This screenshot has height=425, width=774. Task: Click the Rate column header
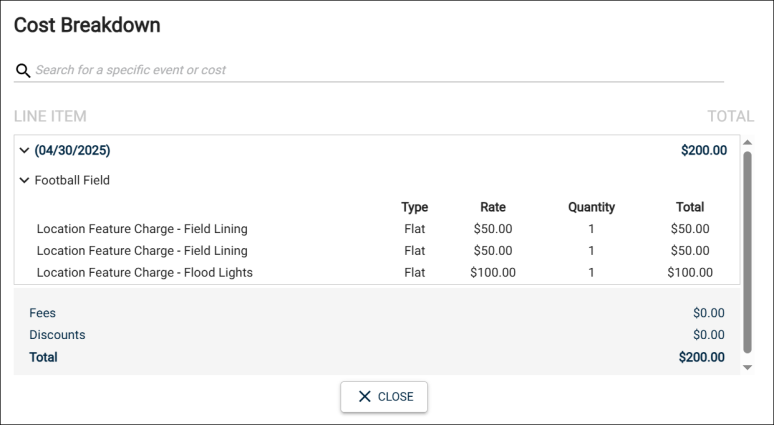click(x=492, y=208)
